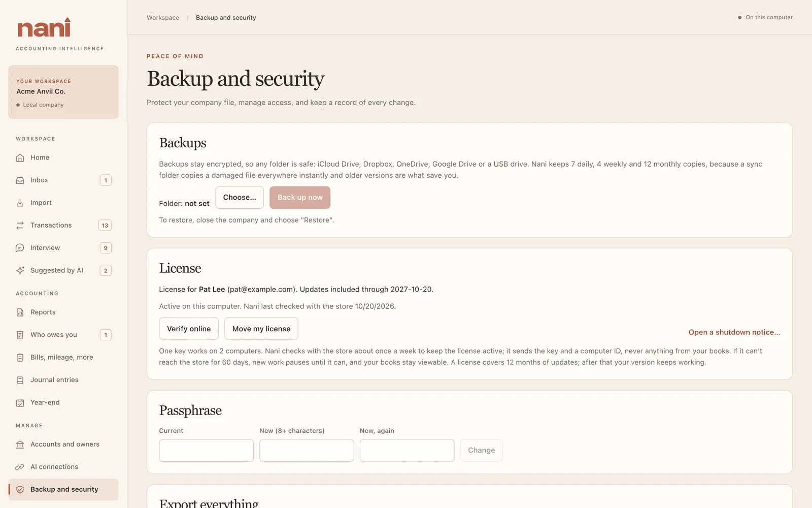The image size is (812, 508).
Task: Click the AI connections link icon
Action: [x=20, y=467]
